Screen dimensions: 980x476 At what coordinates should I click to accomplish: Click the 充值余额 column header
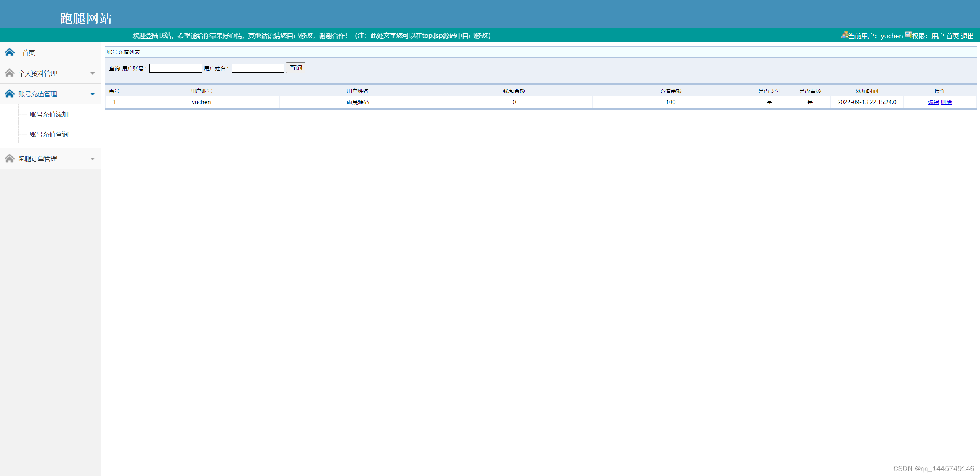point(670,91)
